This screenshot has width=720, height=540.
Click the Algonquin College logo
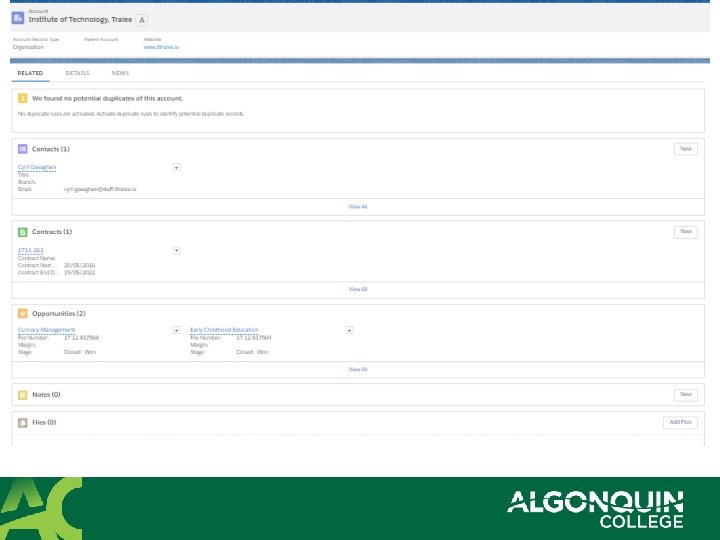pyautogui.click(x=596, y=509)
